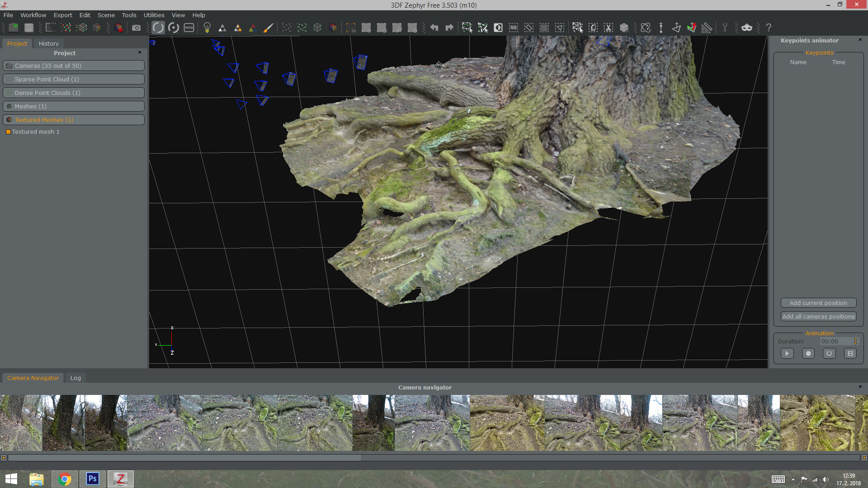Select the WASD navigation mode
The image size is (868, 488).
pos(189,27)
